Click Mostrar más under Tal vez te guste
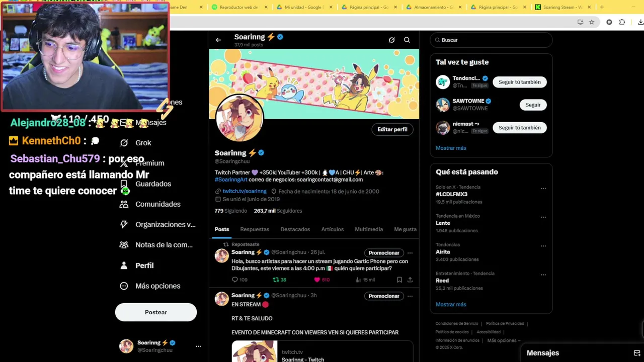Viewport: 644px width, 362px height. (x=451, y=148)
